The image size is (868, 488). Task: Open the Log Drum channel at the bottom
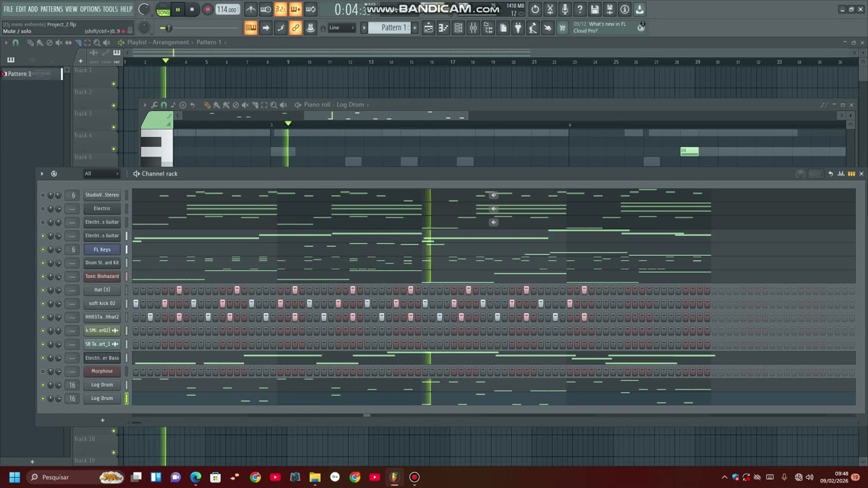coord(102,399)
